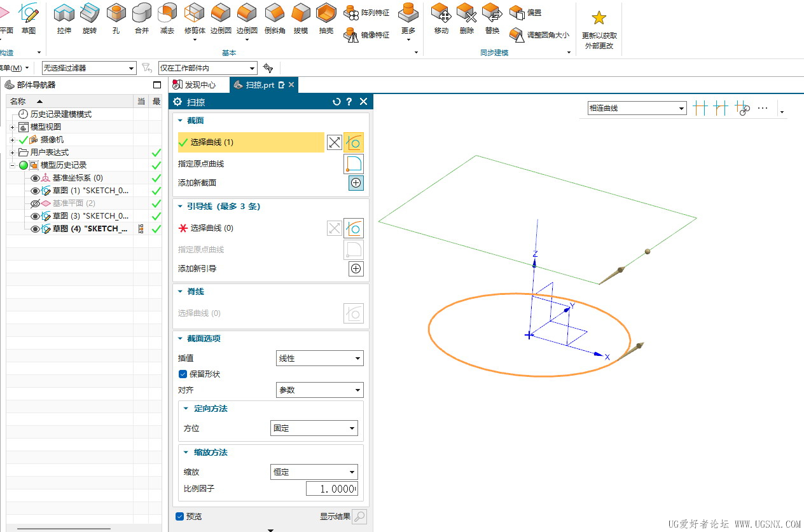Toggle visibility of 基准坐标系 (0)
Screen dimensions: 804x532
point(35,178)
